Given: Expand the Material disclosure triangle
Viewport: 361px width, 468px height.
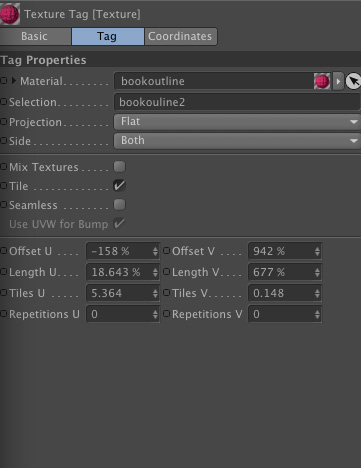Looking at the screenshot, I should (x=13, y=81).
